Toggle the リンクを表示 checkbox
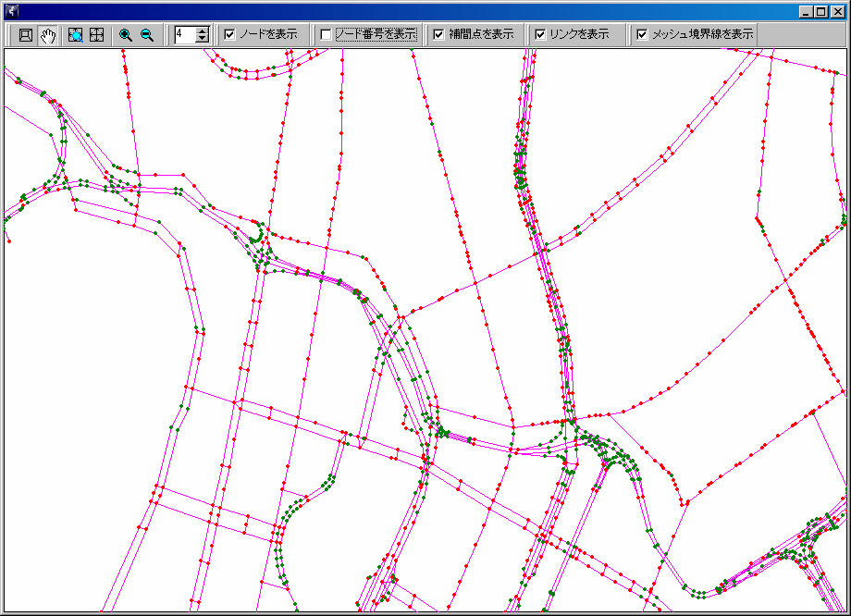 [x=540, y=34]
